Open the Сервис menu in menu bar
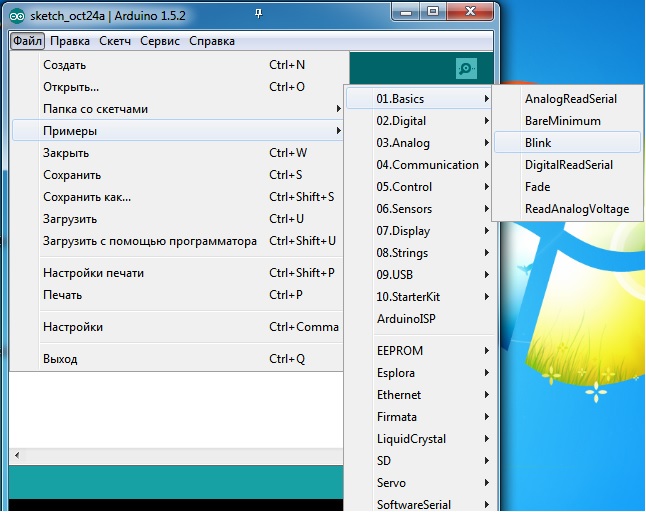Viewport: 646px width, 512px height. [x=160, y=41]
